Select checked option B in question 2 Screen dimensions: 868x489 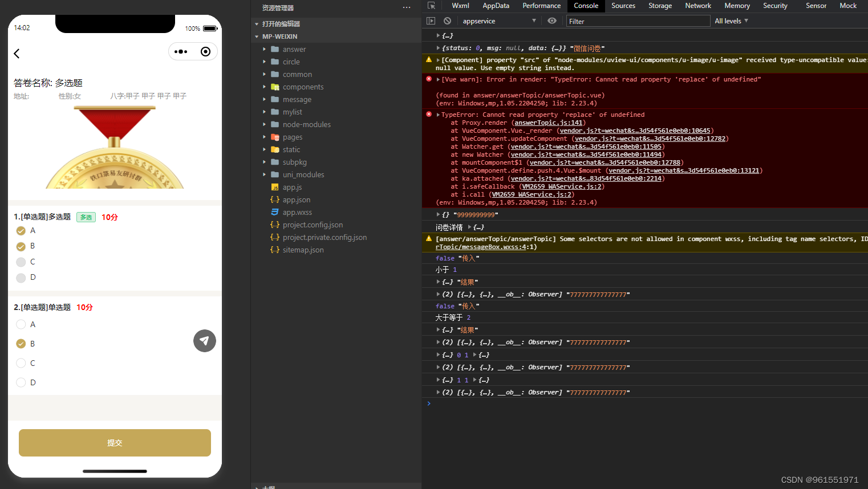(x=21, y=344)
